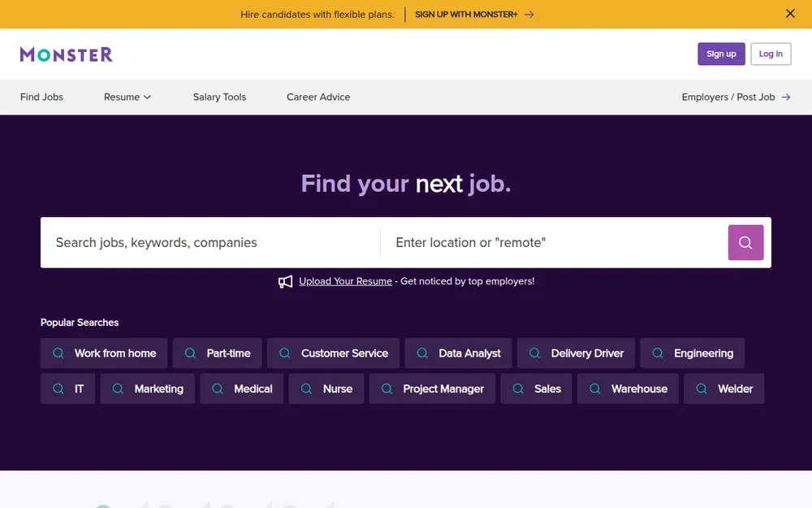Choose the Welder popular search

coord(724,389)
